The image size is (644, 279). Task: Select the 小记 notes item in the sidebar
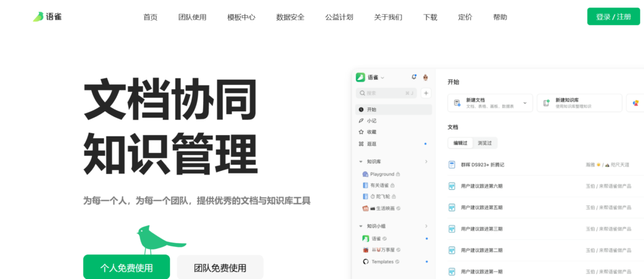(371, 121)
